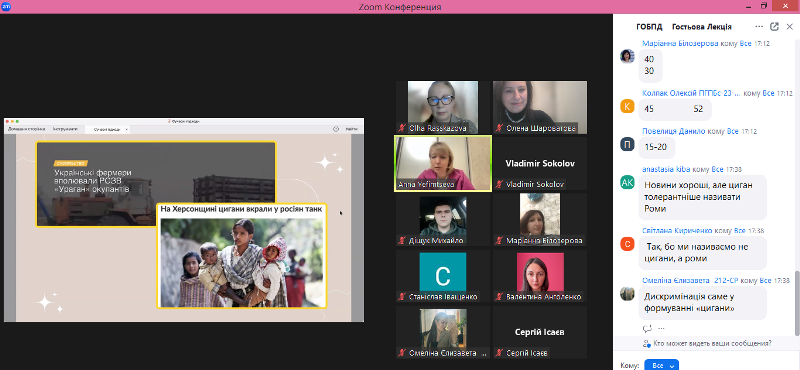
Task: Click the message 'Новини хороші, але циган...'
Action: point(703,197)
